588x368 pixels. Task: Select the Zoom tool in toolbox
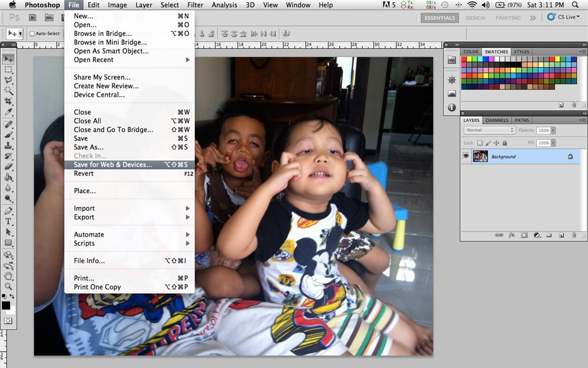coord(8,286)
